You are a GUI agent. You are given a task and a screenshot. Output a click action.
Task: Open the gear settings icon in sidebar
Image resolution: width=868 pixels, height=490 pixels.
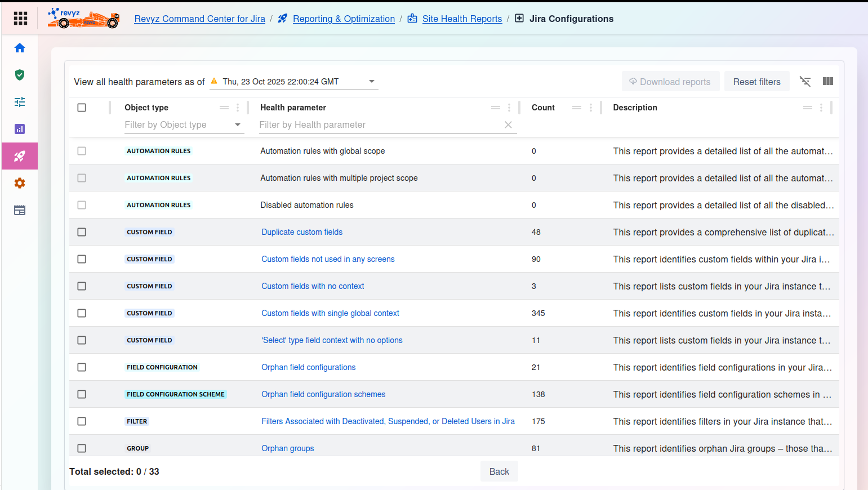(20, 183)
